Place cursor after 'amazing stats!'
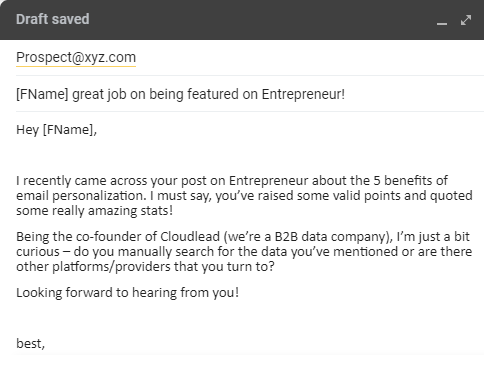Viewport: 492px width, 367px height. [174, 211]
